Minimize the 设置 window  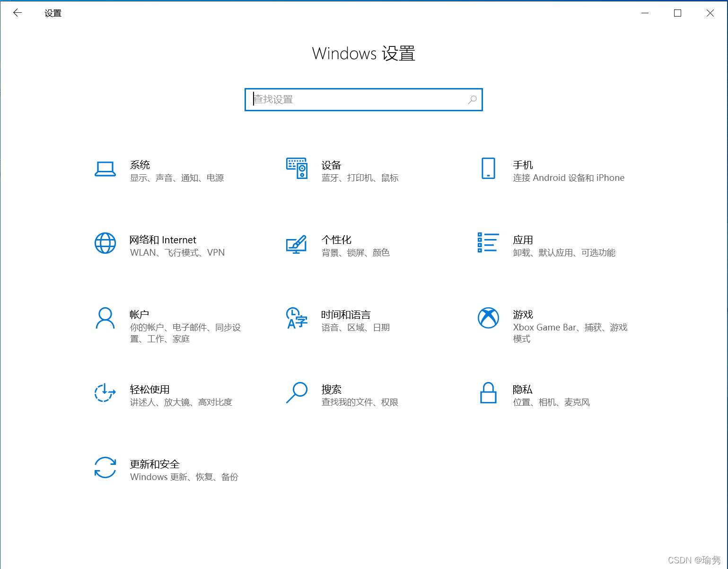coord(645,13)
